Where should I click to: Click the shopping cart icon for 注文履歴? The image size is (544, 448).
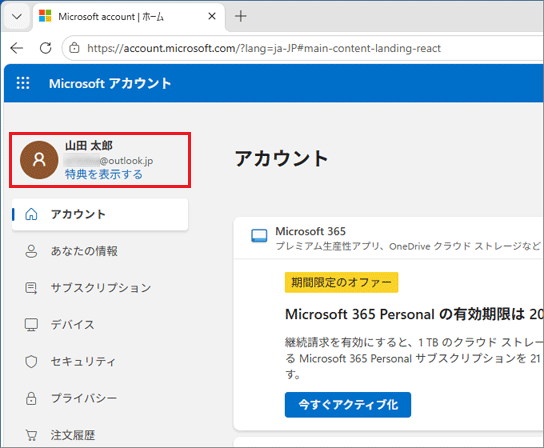[31, 435]
